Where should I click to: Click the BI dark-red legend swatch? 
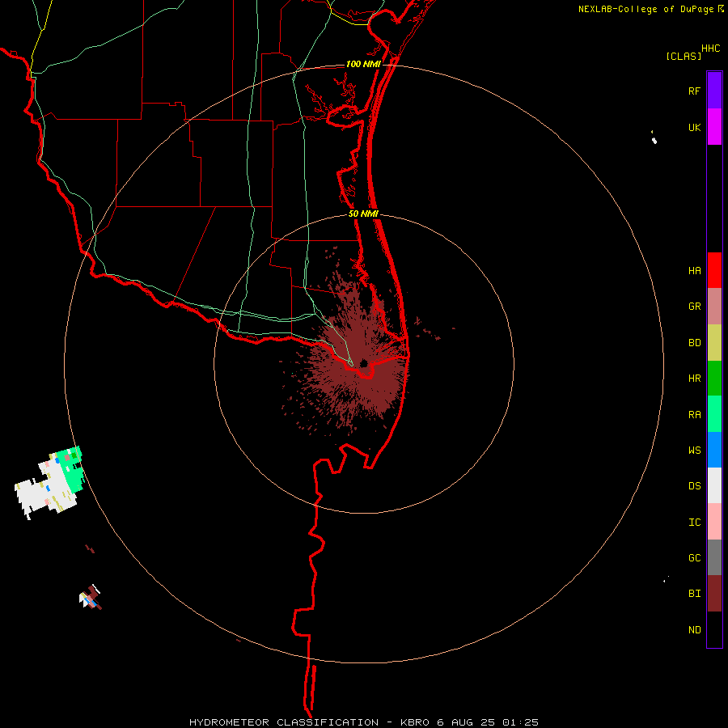click(x=714, y=594)
